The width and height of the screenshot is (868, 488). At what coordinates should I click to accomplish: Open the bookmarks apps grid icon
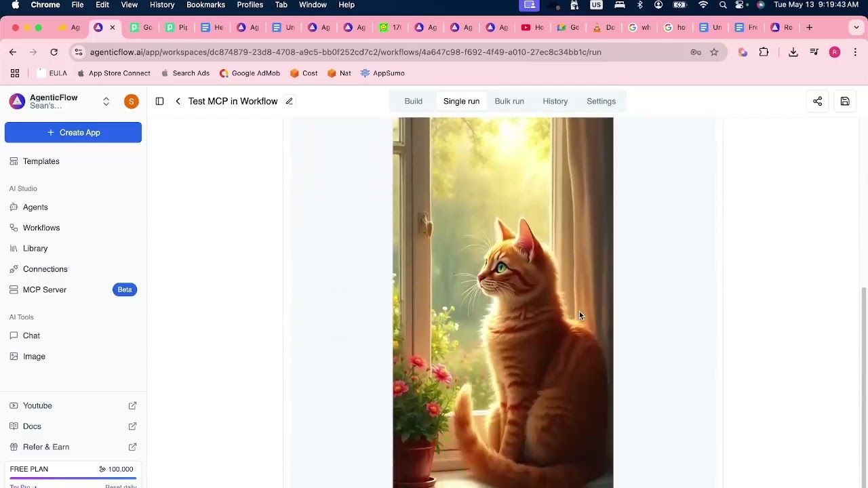click(15, 73)
